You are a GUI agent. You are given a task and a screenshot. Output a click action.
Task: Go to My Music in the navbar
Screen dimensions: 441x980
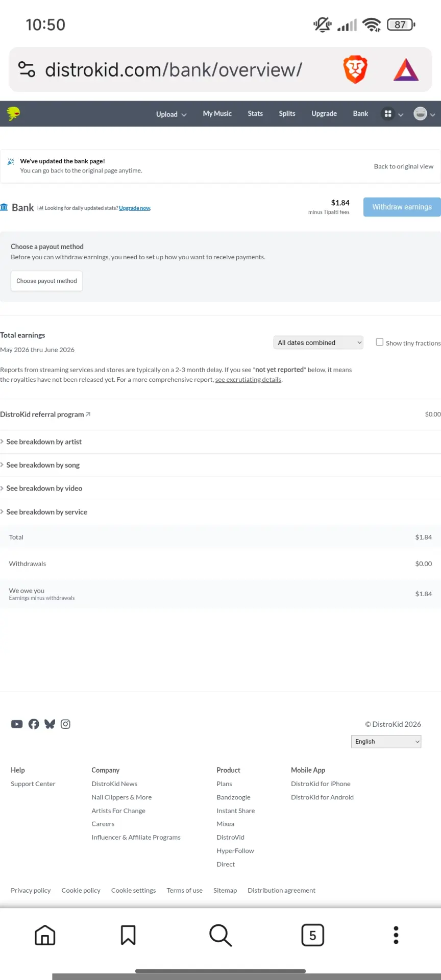(217, 113)
